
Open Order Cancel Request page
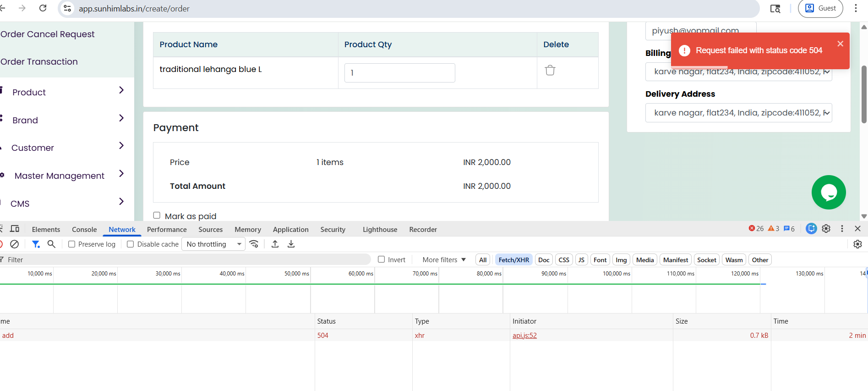click(x=48, y=34)
